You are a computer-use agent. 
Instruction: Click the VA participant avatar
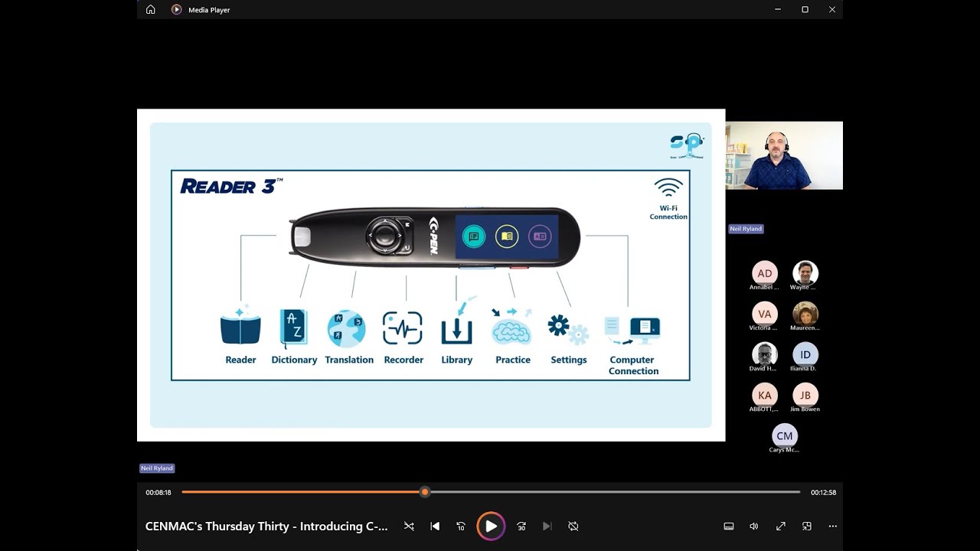(765, 314)
